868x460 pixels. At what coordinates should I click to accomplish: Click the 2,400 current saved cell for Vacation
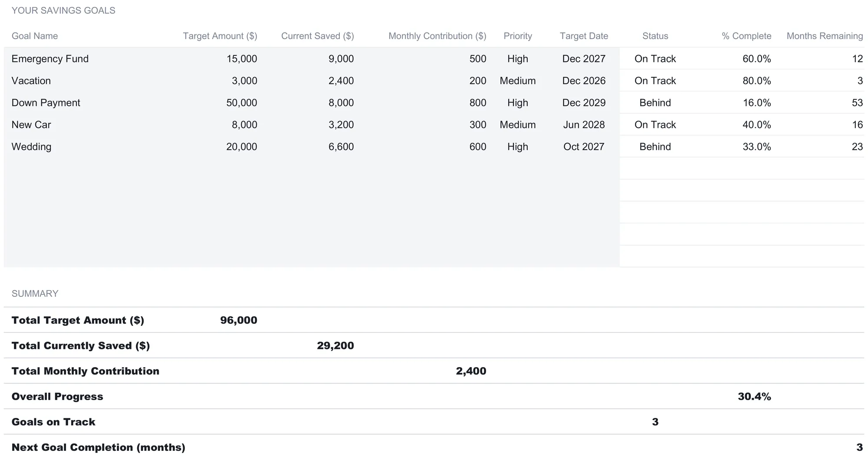click(341, 81)
